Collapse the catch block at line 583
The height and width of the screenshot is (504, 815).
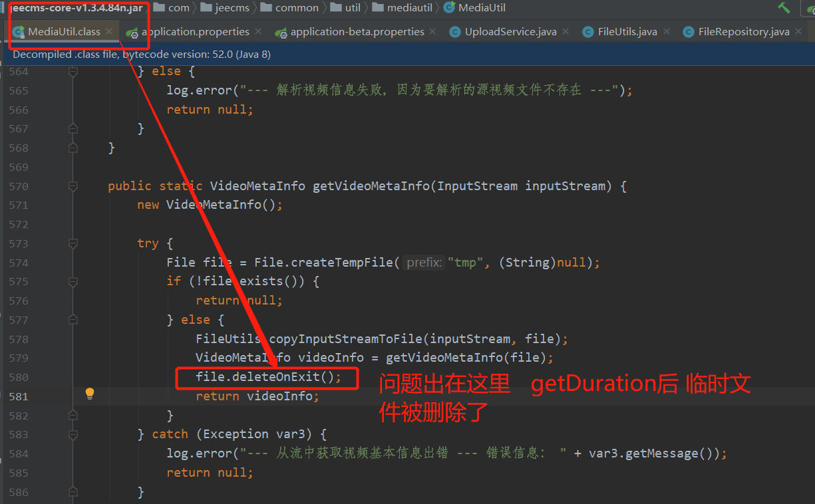(x=73, y=434)
